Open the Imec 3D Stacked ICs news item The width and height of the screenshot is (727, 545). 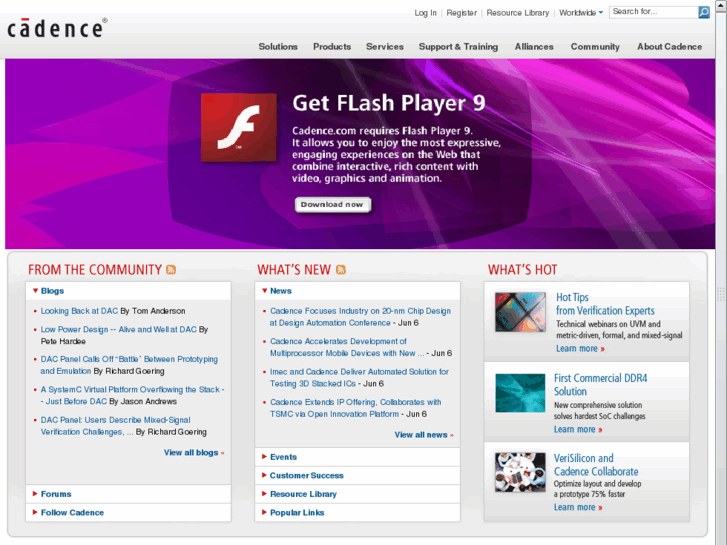tap(359, 378)
